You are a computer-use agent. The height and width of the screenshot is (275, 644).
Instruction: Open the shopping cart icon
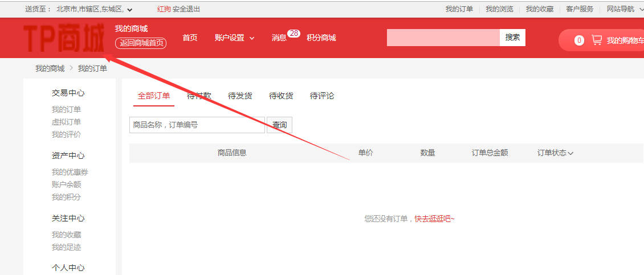[597, 40]
